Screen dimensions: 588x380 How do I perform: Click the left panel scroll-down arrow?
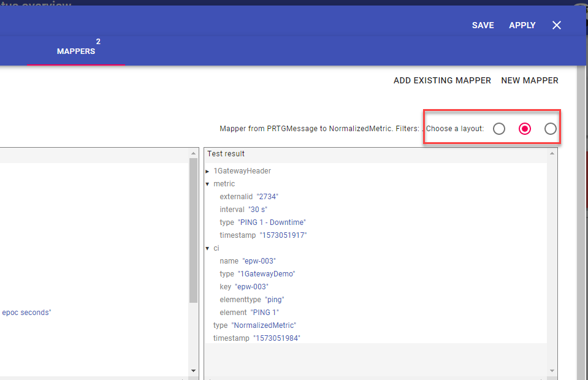click(194, 370)
